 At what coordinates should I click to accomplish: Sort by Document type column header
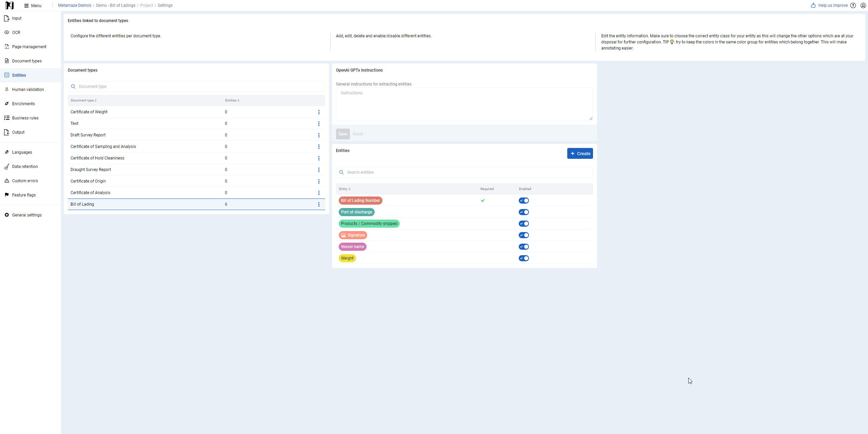tap(84, 100)
